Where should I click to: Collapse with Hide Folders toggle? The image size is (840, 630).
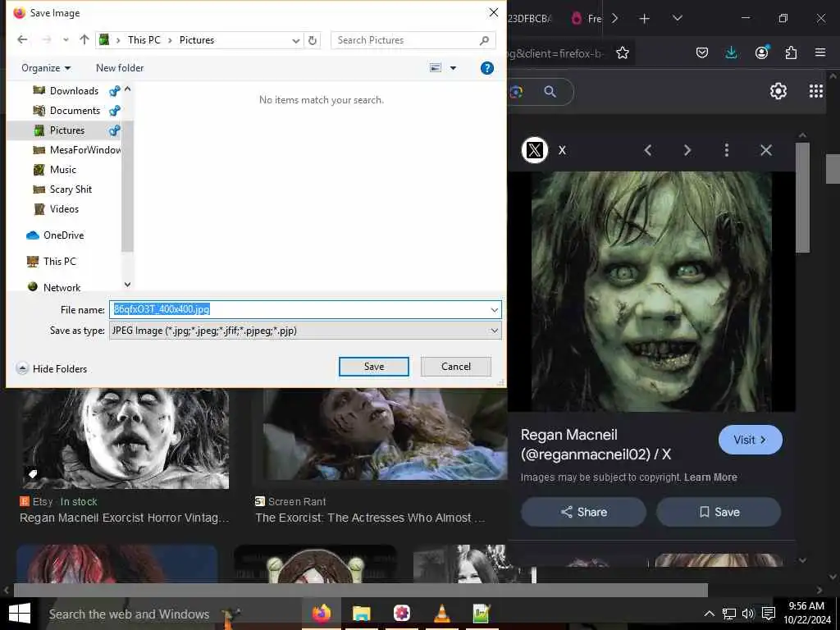(x=52, y=368)
